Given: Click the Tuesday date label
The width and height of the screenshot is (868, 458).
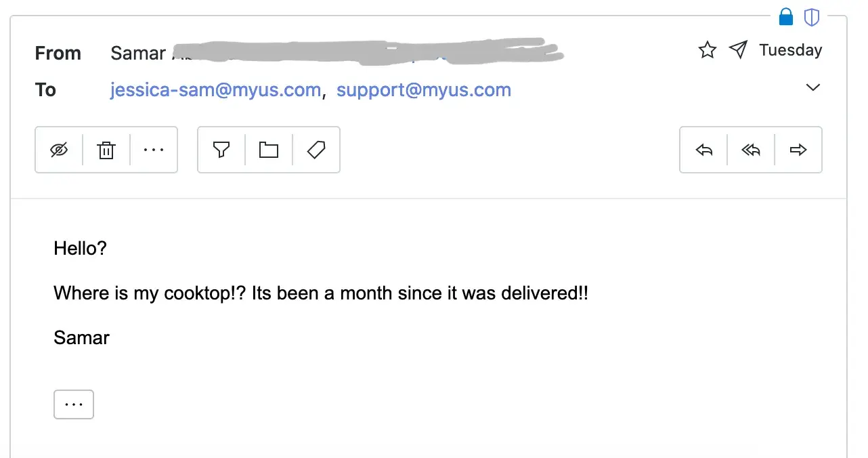Looking at the screenshot, I should click(791, 50).
